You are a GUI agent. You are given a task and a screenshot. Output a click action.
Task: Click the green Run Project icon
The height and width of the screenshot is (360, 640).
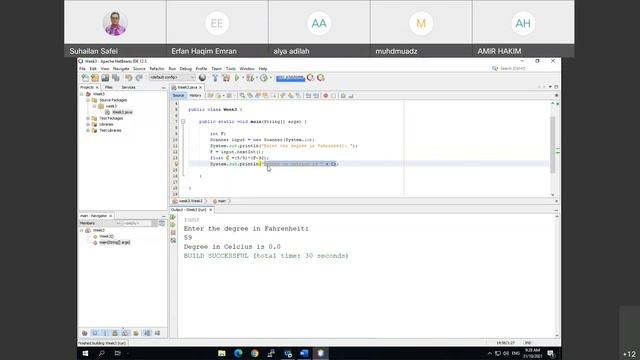pos(237,78)
